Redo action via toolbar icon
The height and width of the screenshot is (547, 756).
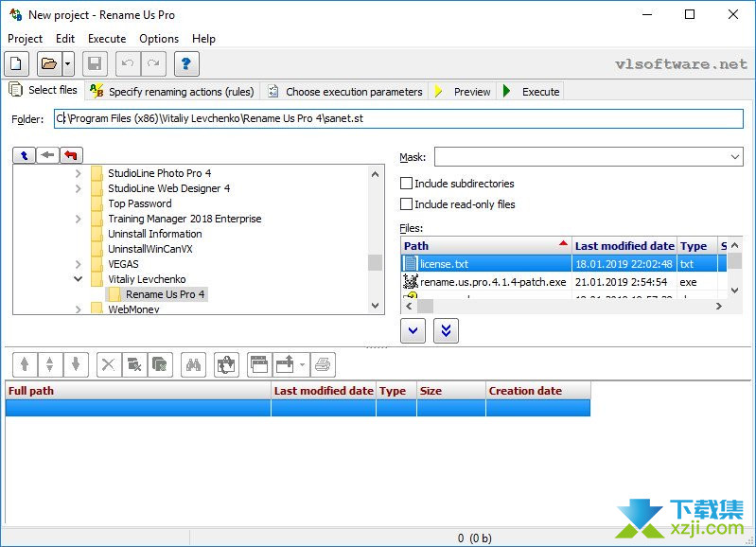pyautogui.click(x=153, y=63)
